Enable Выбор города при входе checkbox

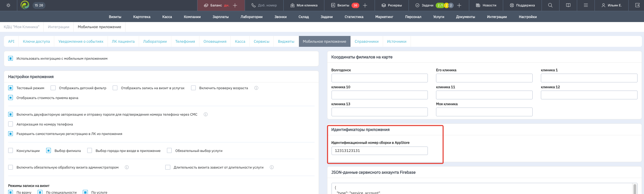pyautogui.click(x=90, y=151)
